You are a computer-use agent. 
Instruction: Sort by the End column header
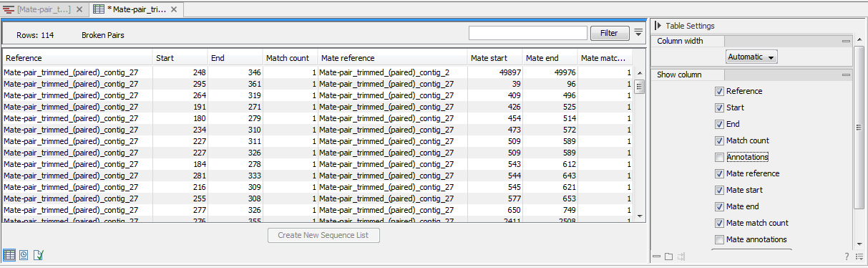(x=235, y=58)
